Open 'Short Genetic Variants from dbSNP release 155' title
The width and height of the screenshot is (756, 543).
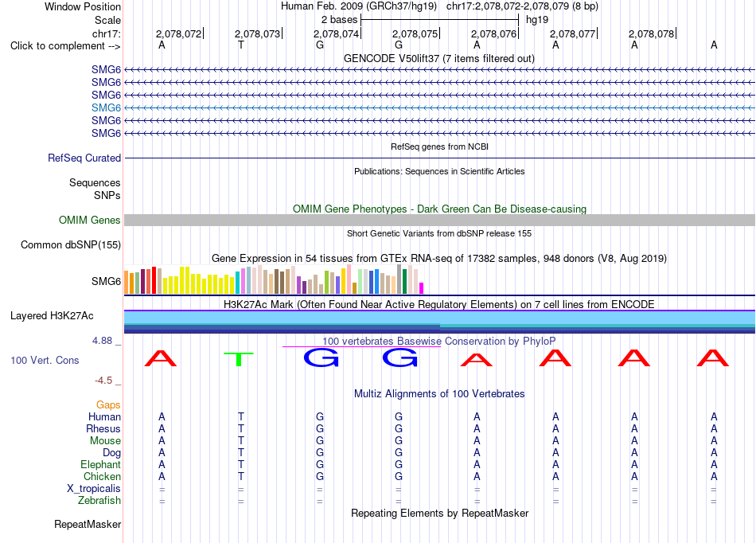[x=439, y=233]
